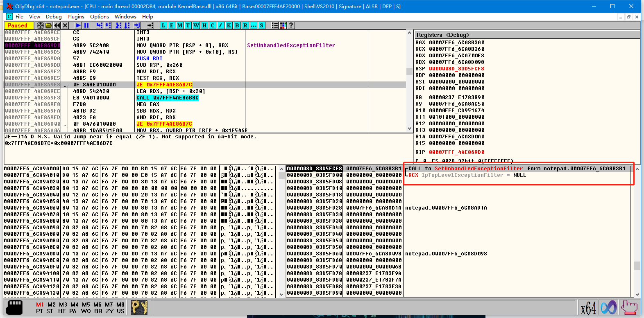
Task: Click Execute till return icon
Action: pos(137,25)
